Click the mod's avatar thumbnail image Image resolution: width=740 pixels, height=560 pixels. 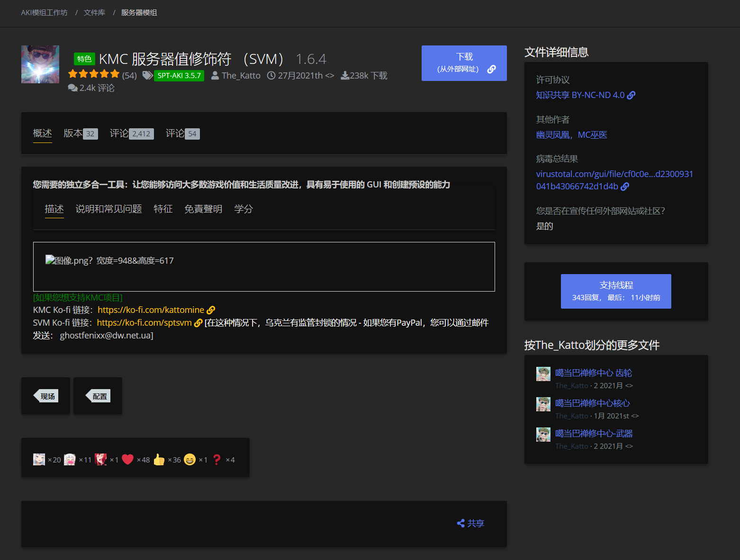point(40,64)
